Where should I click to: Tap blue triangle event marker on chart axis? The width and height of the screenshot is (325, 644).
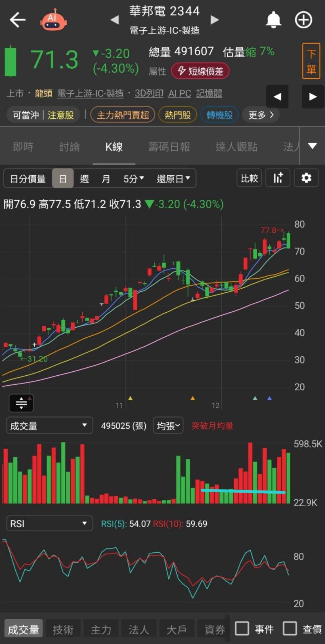[x=270, y=398]
